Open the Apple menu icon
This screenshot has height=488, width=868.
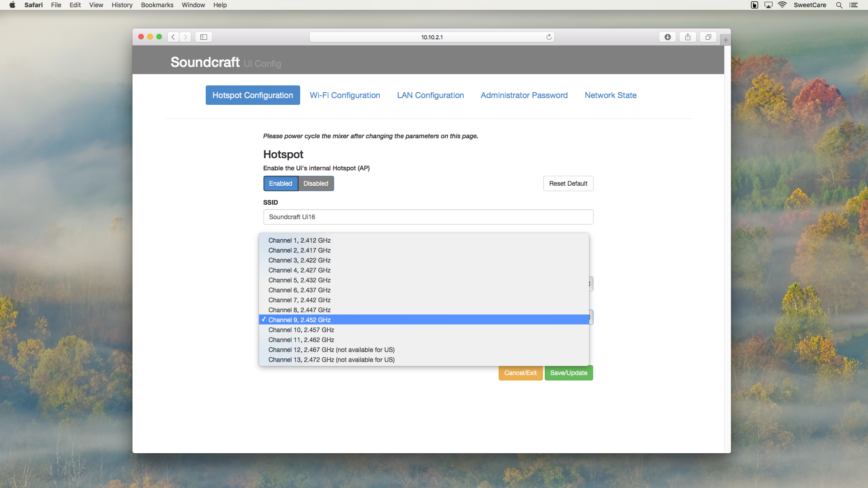(x=12, y=5)
